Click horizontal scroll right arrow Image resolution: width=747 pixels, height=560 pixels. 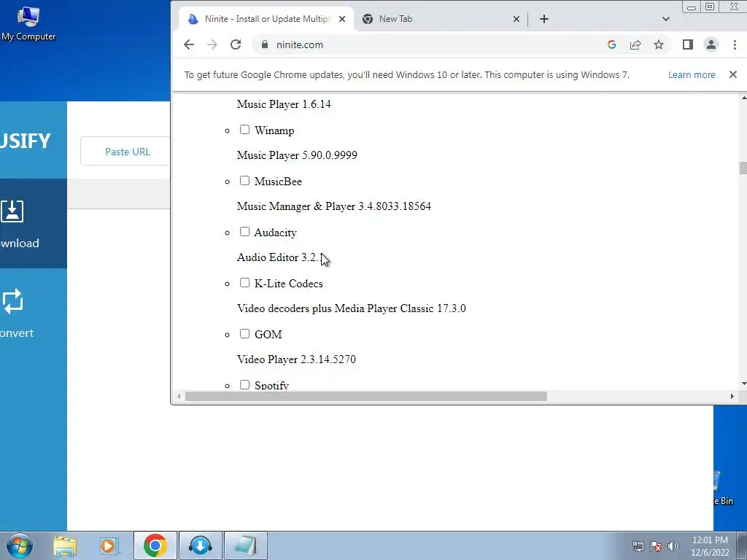coord(732,396)
